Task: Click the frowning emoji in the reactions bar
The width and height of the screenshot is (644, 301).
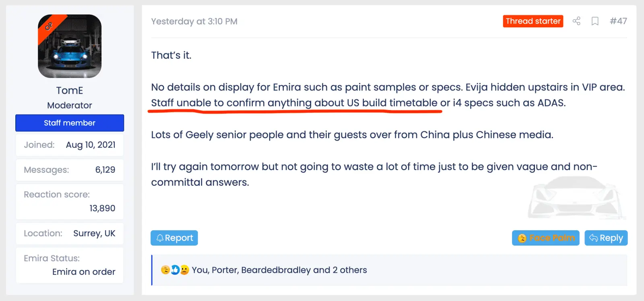Action: coord(185,270)
